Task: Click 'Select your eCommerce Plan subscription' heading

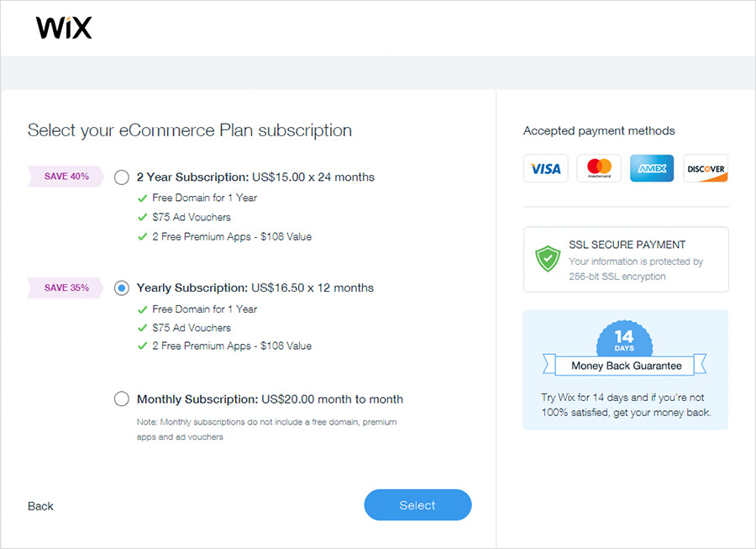Action: (x=190, y=130)
